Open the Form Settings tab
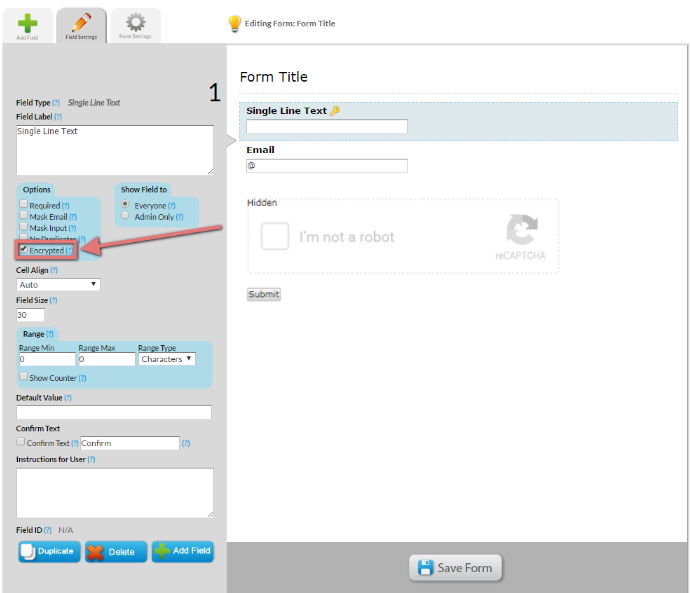690x593 pixels. pos(136,26)
